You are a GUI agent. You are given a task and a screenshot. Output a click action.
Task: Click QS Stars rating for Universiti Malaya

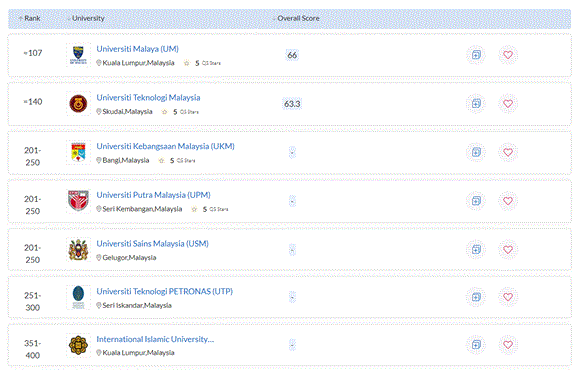point(202,63)
